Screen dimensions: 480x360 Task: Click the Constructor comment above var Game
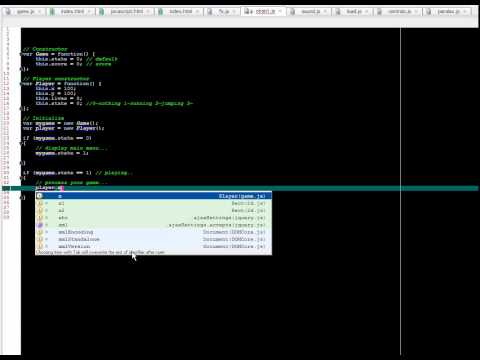(45, 49)
